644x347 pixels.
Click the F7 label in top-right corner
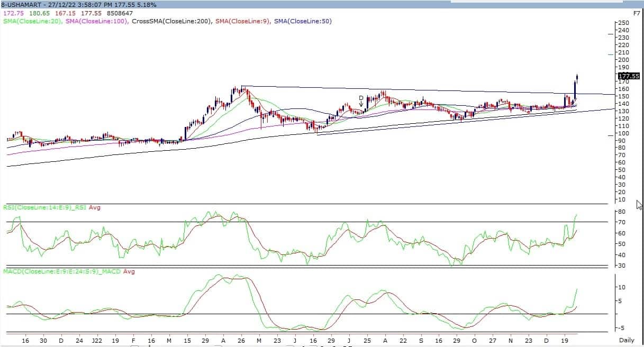point(637,13)
